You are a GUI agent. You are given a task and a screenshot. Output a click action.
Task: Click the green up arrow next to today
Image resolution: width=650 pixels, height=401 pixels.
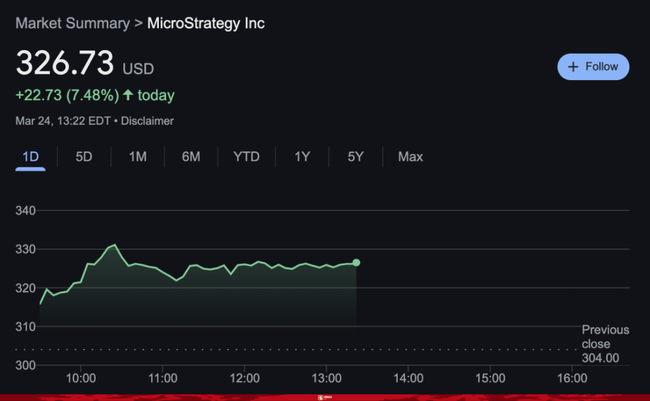[x=128, y=95]
